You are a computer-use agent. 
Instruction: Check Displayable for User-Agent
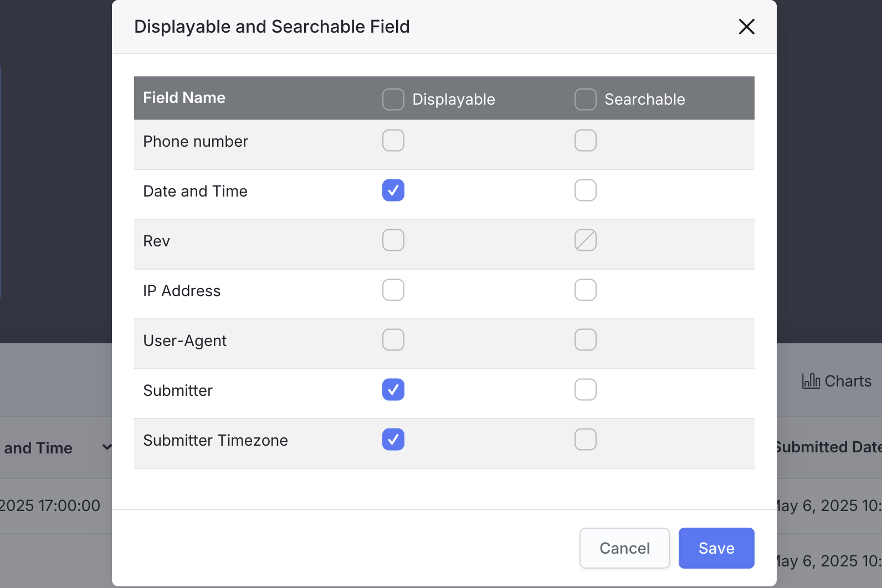[x=393, y=340]
